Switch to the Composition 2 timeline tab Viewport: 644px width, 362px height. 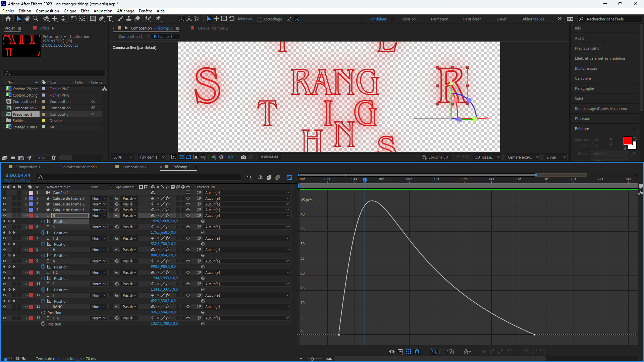click(x=134, y=167)
